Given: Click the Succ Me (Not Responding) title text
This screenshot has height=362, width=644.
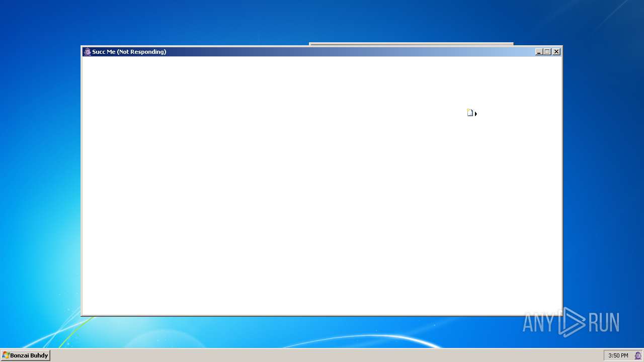Looking at the screenshot, I should (x=129, y=52).
